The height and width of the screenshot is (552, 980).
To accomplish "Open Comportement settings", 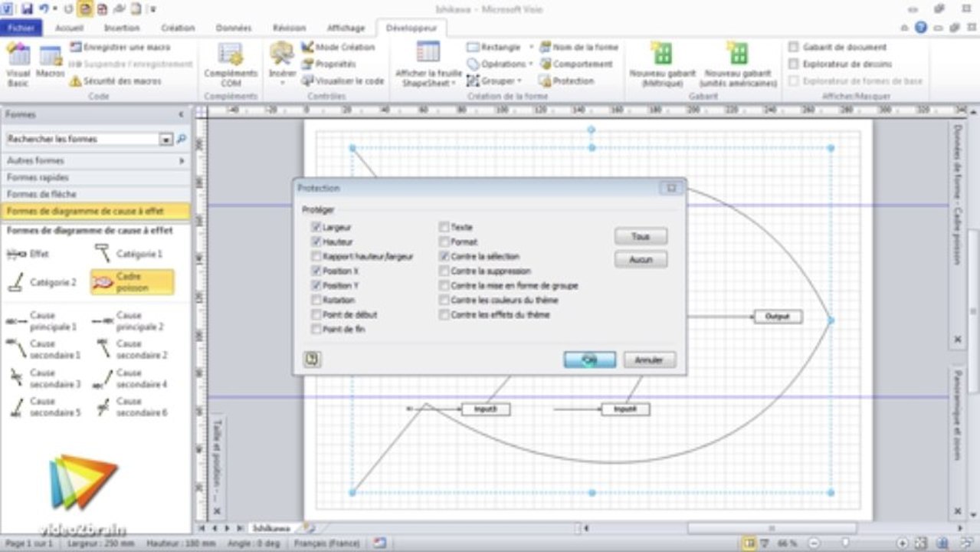I will pyautogui.click(x=576, y=64).
